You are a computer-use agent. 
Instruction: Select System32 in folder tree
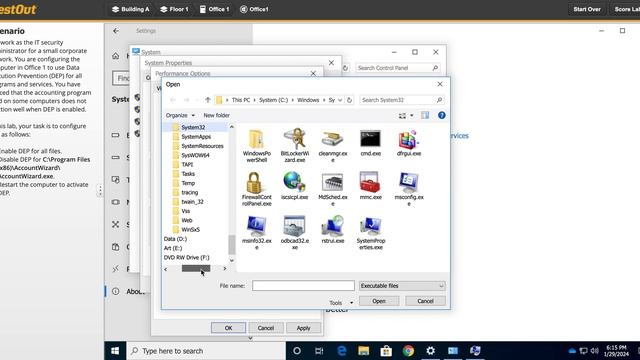point(193,127)
